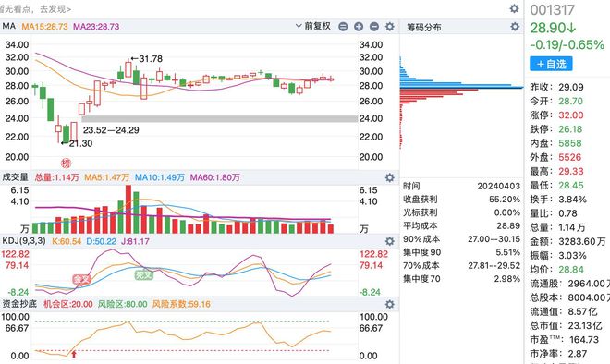Open settings gear in top news bar
The image size is (610, 364).
coord(514,8)
